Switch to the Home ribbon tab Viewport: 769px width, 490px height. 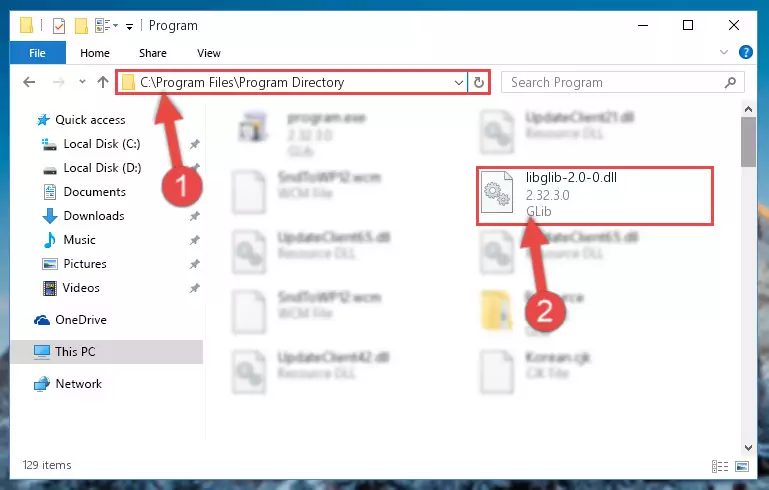point(95,53)
